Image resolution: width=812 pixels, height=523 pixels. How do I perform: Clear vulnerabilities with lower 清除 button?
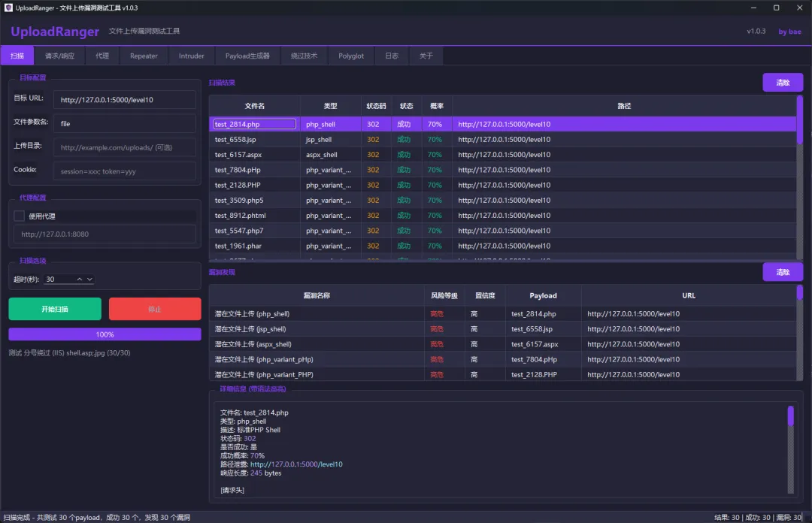click(783, 272)
